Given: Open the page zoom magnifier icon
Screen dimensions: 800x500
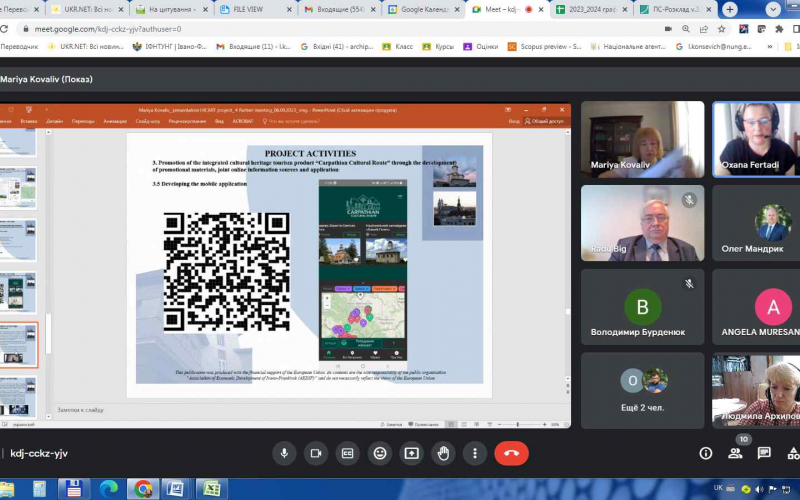Looking at the screenshot, I should (x=686, y=29).
